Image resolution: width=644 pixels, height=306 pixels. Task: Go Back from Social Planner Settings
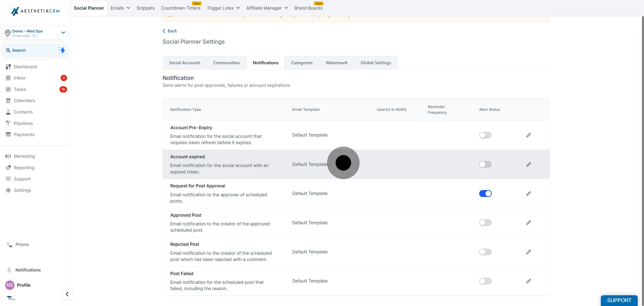(170, 31)
